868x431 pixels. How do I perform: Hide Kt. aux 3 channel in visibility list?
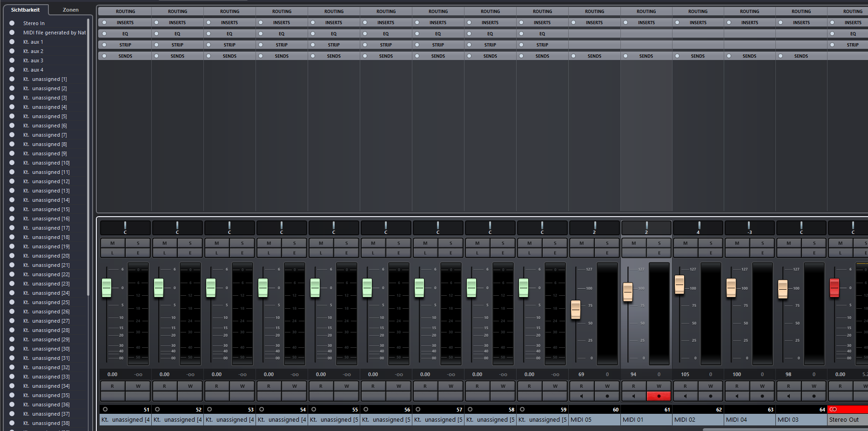point(12,60)
